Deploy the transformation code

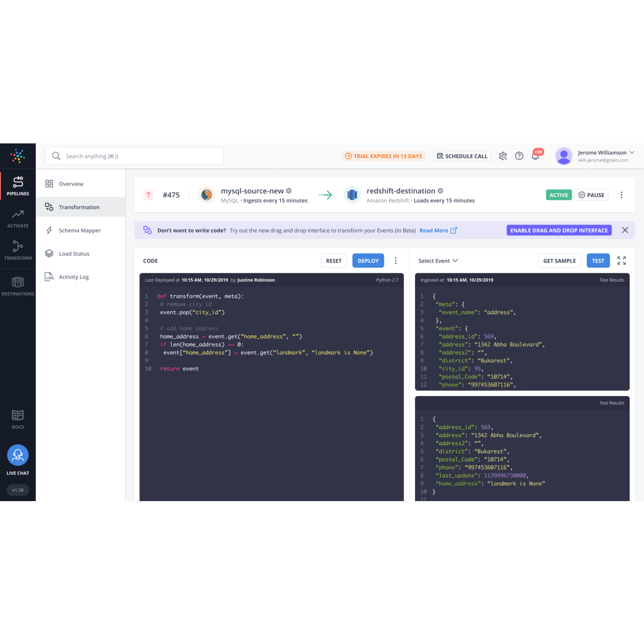click(x=368, y=261)
